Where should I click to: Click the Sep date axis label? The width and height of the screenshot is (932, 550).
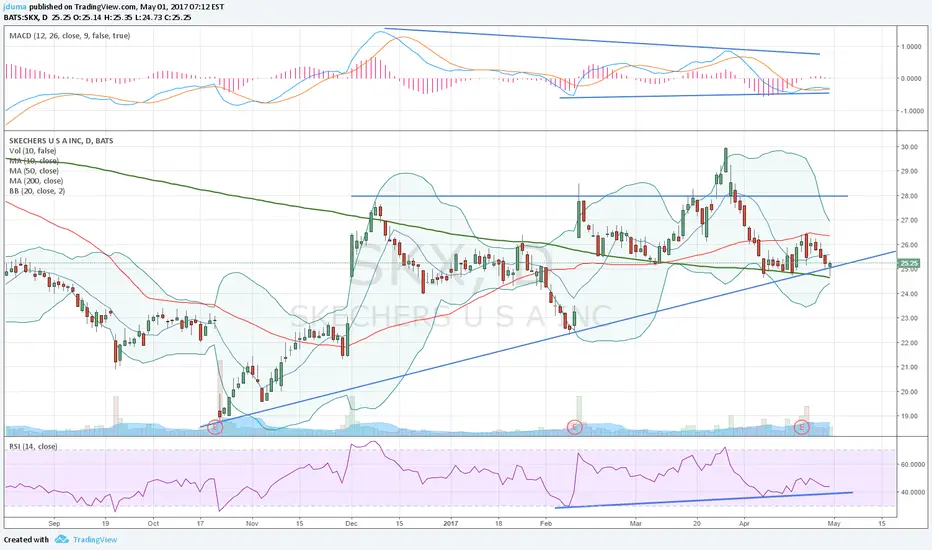click(x=54, y=524)
